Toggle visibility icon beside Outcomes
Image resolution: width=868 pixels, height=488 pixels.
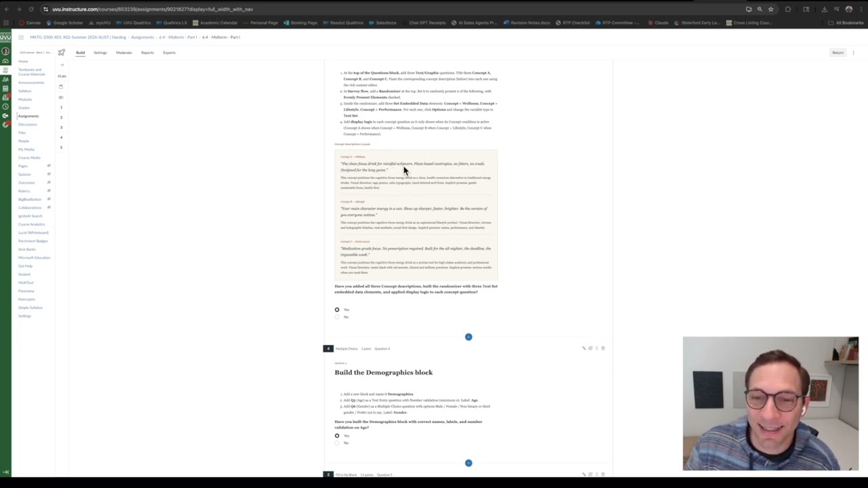click(49, 182)
